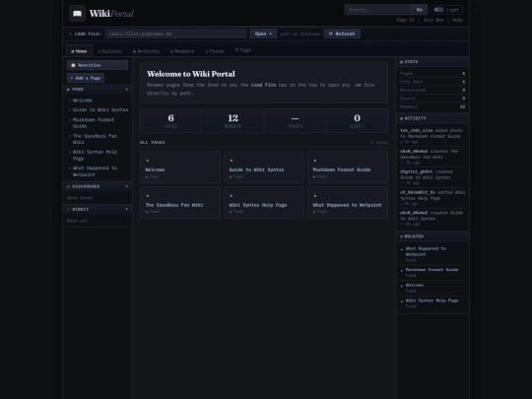This screenshot has width=532, height=399.
Task: Open the What Happened to Wetpaint card
Action: click(348, 203)
